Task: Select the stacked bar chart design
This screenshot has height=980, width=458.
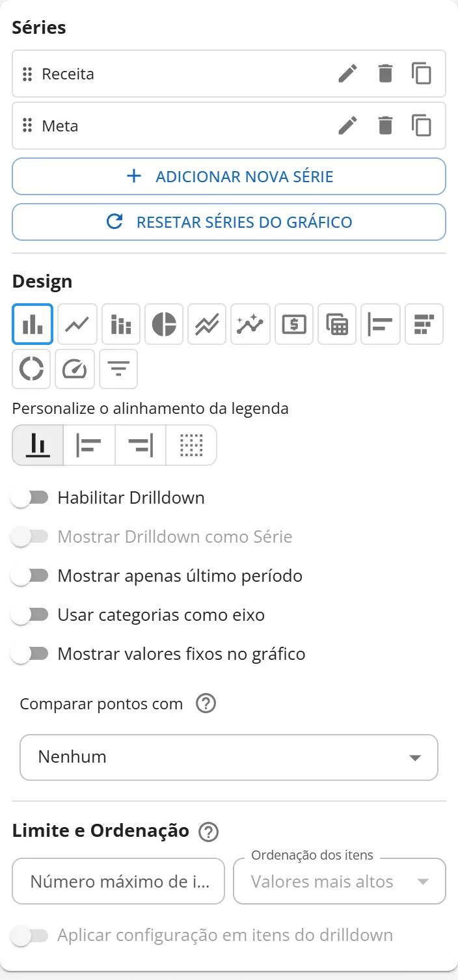Action: (x=121, y=324)
